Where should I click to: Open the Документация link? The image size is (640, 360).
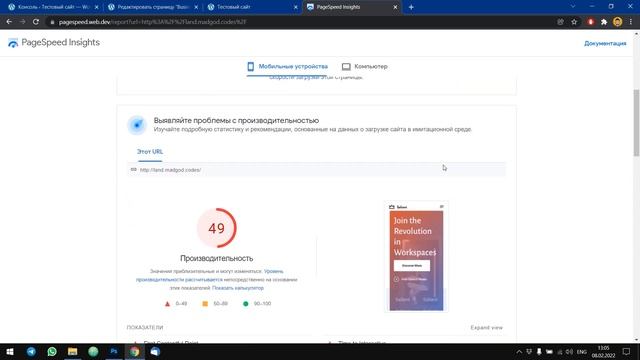(x=605, y=43)
